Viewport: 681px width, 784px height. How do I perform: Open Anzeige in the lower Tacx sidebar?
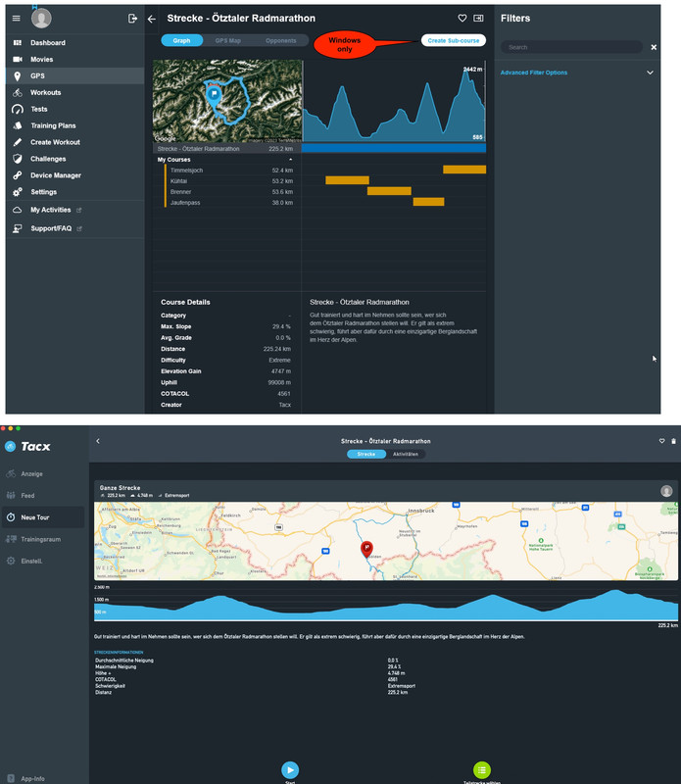tap(42, 473)
